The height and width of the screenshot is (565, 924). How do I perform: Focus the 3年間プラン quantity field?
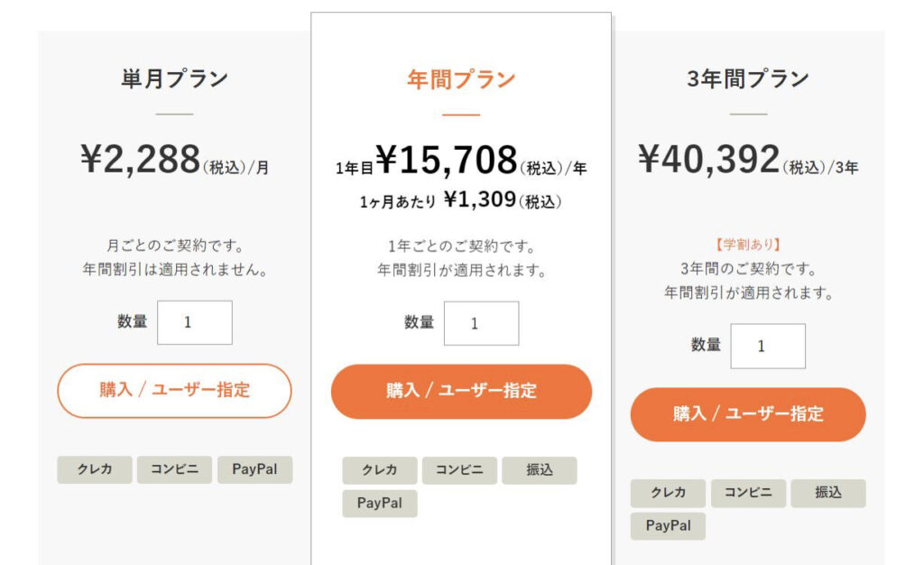coord(768,346)
